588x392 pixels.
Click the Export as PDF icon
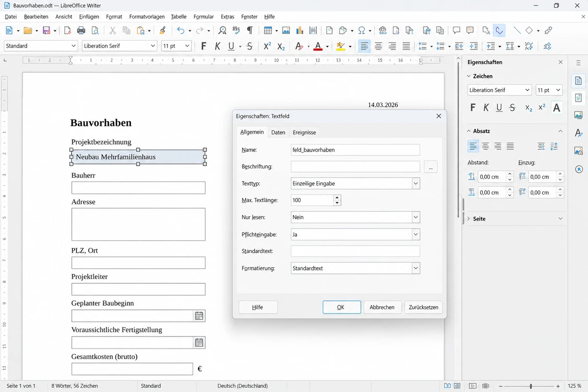67,30
